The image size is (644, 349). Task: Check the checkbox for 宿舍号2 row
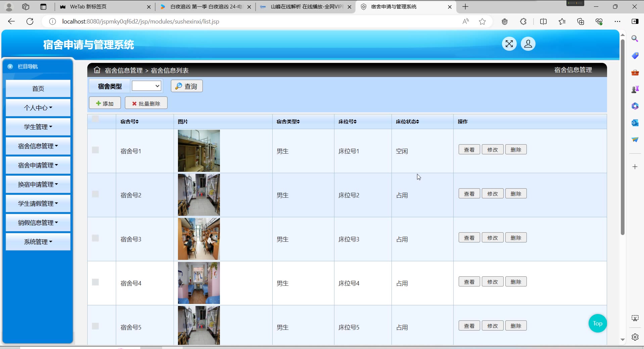tap(95, 194)
